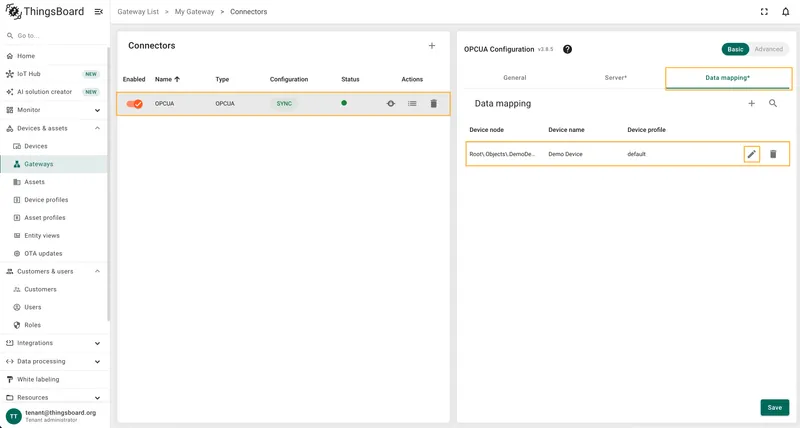Open notifications bell icon
The width and height of the screenshot is (800, 428).
click(x=785, y=12)
